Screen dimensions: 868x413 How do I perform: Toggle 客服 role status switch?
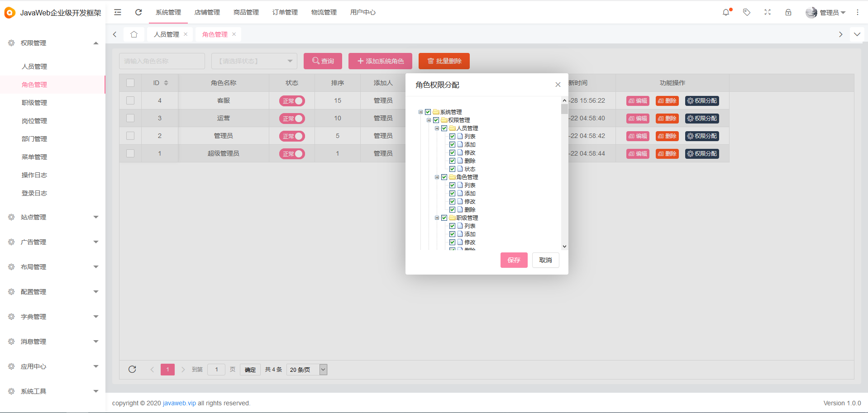(x=292, y=100)
